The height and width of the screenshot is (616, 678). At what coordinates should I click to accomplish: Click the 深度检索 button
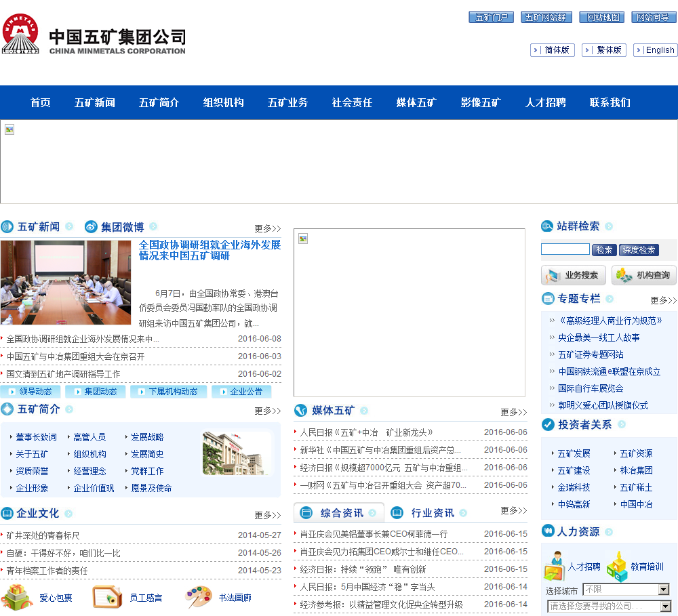pyautogui.click(x=639, y=250)
